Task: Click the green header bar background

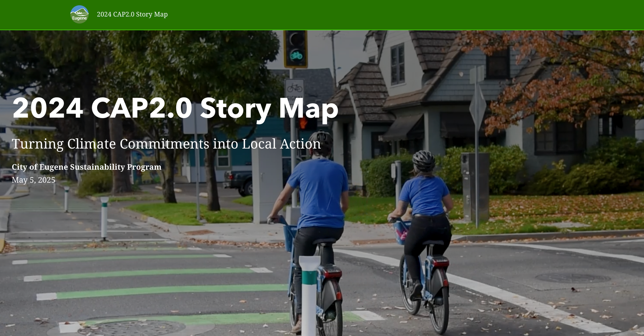Action: [x=389, y=14]
